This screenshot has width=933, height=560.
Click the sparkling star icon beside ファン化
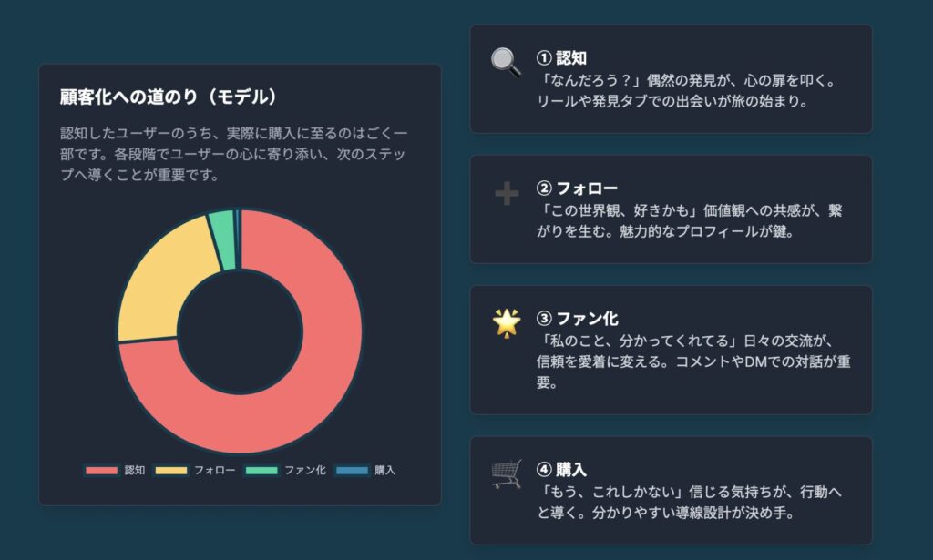[x=507, y=323]
